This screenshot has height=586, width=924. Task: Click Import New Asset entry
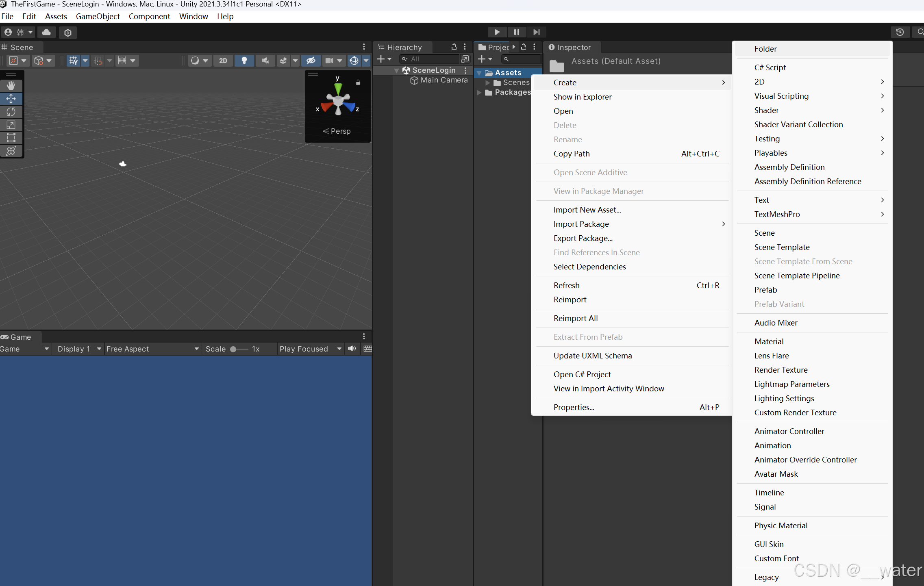click(587, 210)
